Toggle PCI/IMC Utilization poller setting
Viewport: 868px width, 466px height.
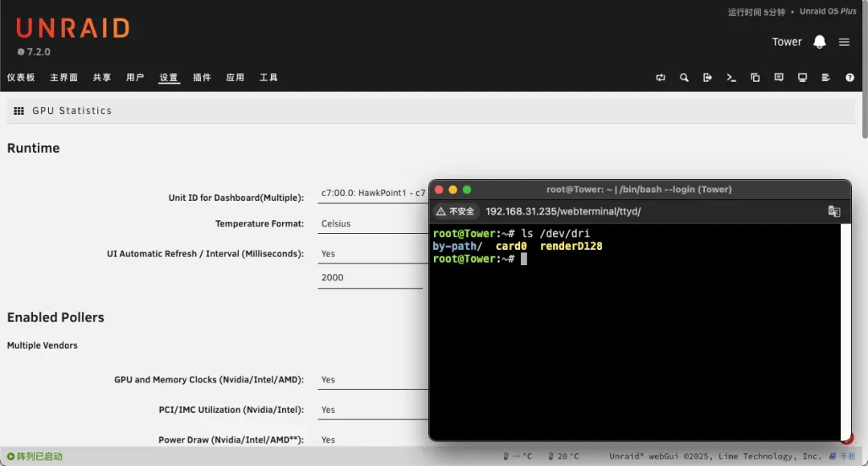[373, 410]
